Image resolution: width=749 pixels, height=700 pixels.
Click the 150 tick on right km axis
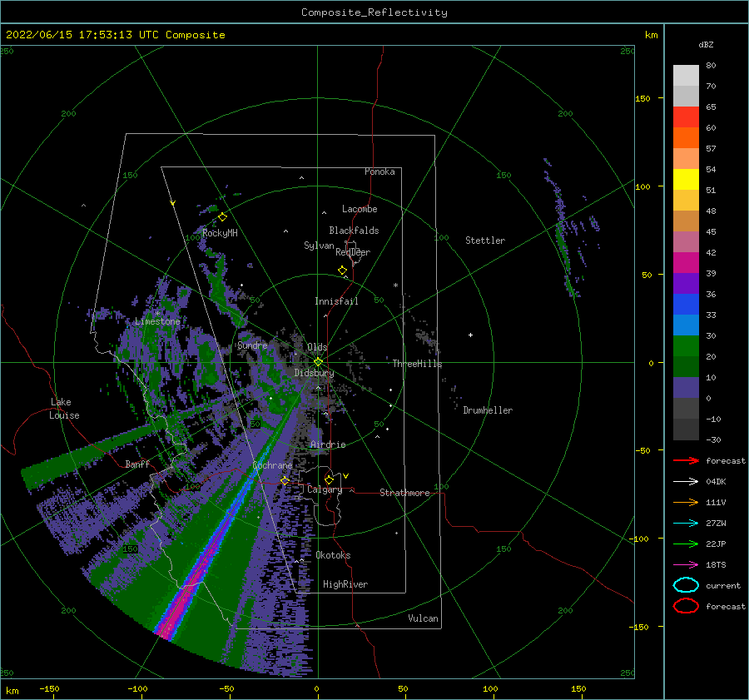coord(642,98)
